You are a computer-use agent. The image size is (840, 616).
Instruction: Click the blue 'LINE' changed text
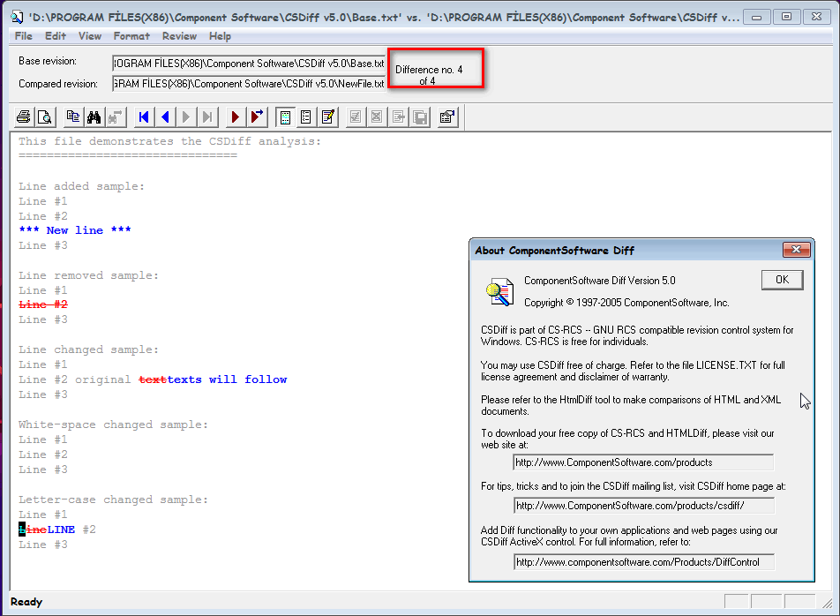click(x=61, y=530)
